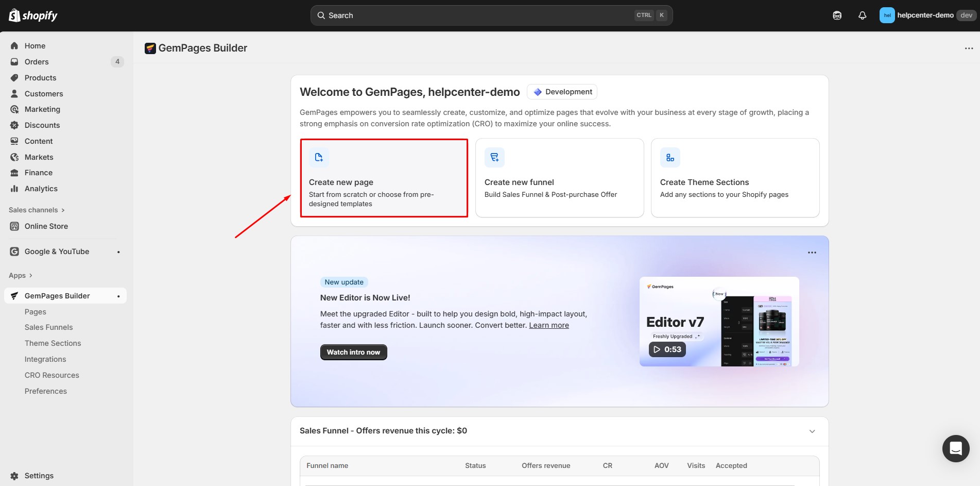
Task: Open the Learn more link about Editor v7
Action: point(548,325)
